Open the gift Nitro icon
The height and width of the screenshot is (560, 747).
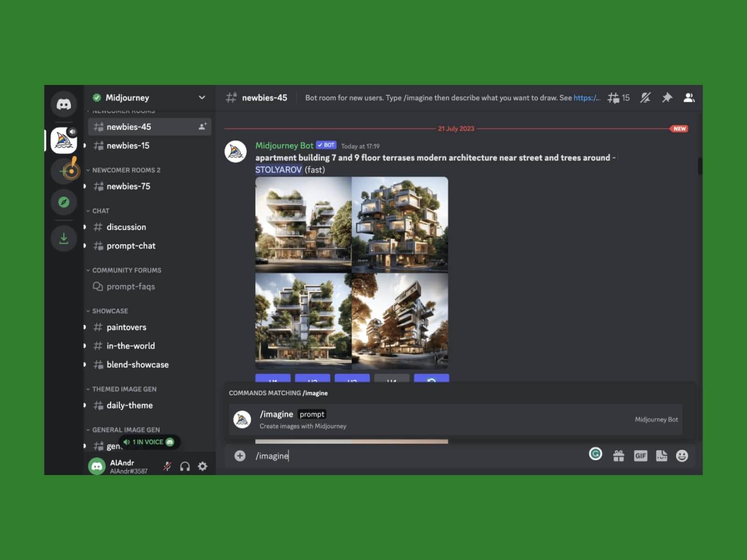pyautogui.click(x=619, y=456)
